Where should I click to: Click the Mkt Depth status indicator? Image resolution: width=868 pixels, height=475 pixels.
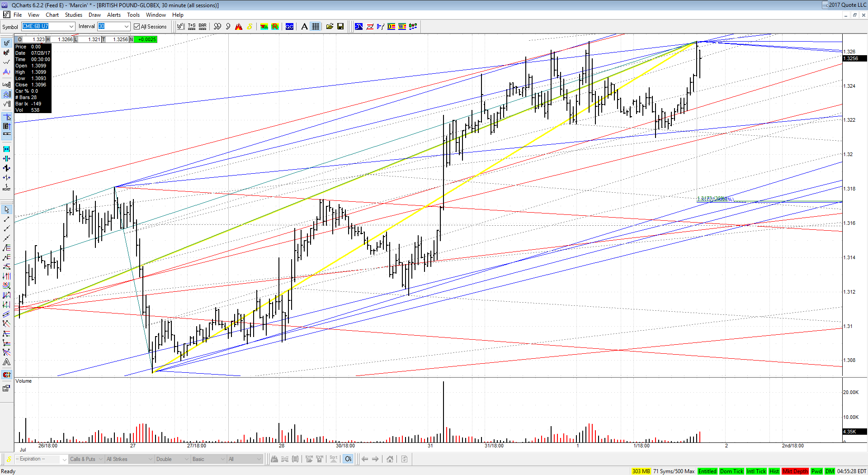[x=795, y=471]
